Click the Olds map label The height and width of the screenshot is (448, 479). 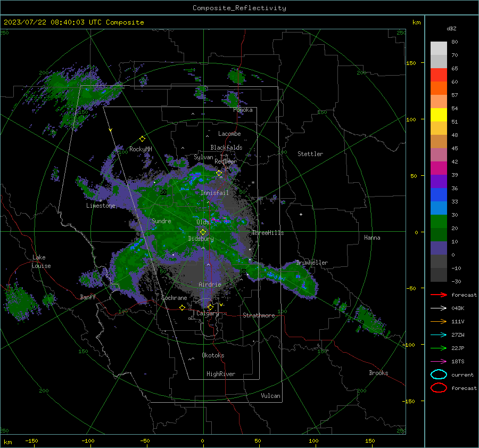click(203, 222)
